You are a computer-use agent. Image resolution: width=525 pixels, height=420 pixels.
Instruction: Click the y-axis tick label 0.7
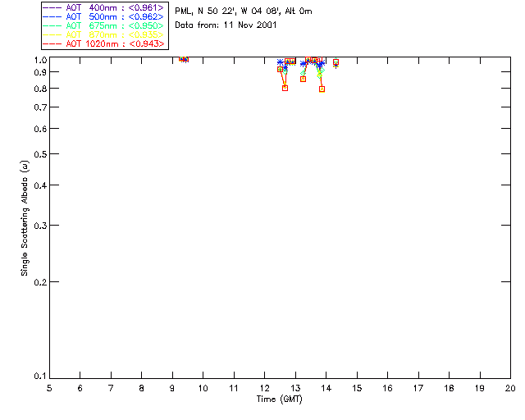[x=40, y=107]
